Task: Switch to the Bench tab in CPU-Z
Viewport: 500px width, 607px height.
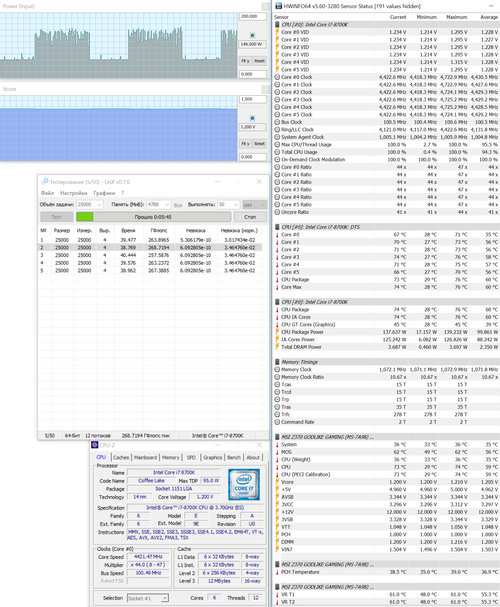Action: coord(234,458)
